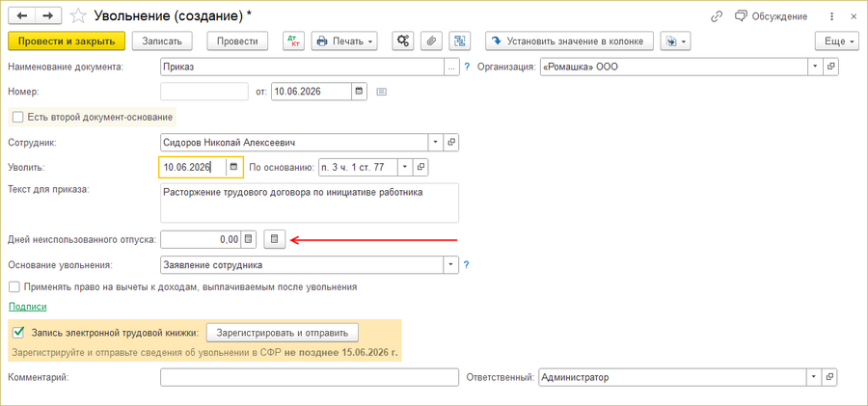
Task: Add document to favorites star
Action: click(x=79, y=16)
